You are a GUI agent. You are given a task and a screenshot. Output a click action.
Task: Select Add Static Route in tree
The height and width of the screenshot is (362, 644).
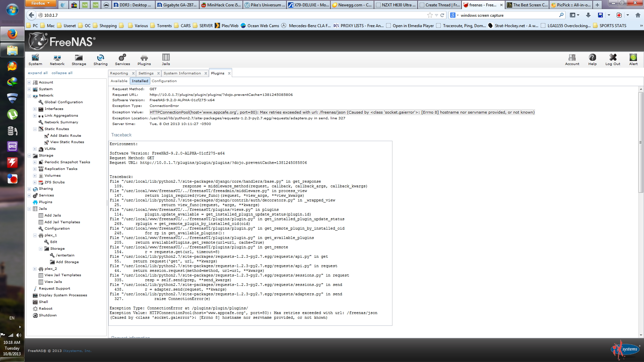pyautogui.click(x=65, y=136)
